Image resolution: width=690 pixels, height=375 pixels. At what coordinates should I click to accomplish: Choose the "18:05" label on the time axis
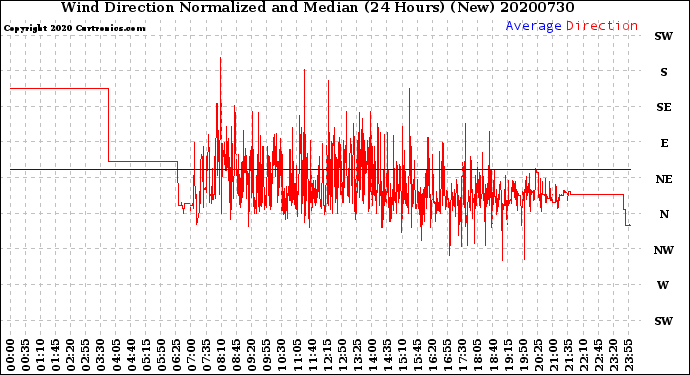click(477, 355)
